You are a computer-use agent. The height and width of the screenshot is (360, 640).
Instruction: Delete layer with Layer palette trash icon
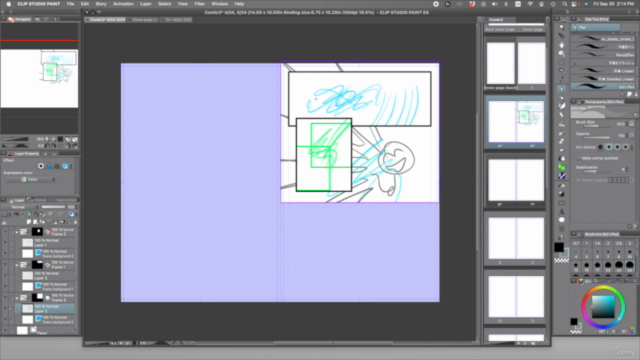point(75,222)
